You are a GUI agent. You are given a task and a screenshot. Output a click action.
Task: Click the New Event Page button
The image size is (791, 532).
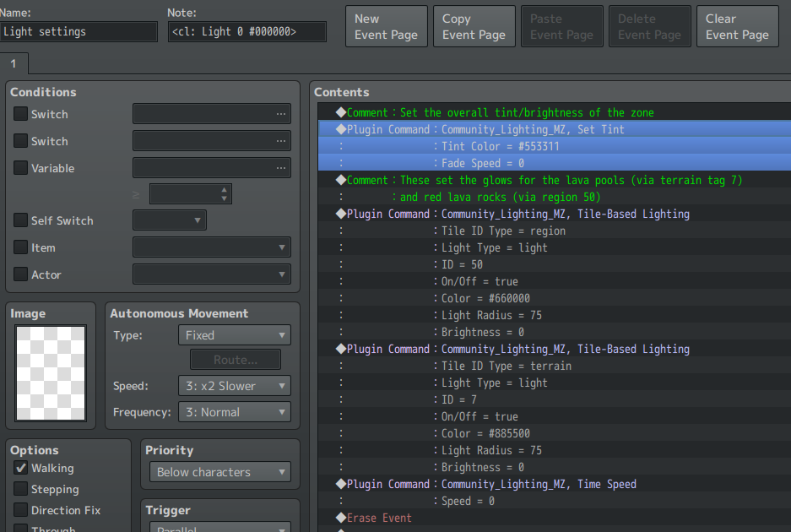click(x=387, y=26)
